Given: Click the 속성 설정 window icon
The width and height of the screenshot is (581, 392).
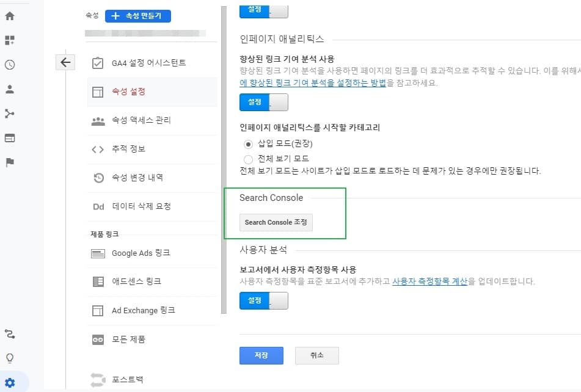Looking at the screenshot, I should pos(98,92).
